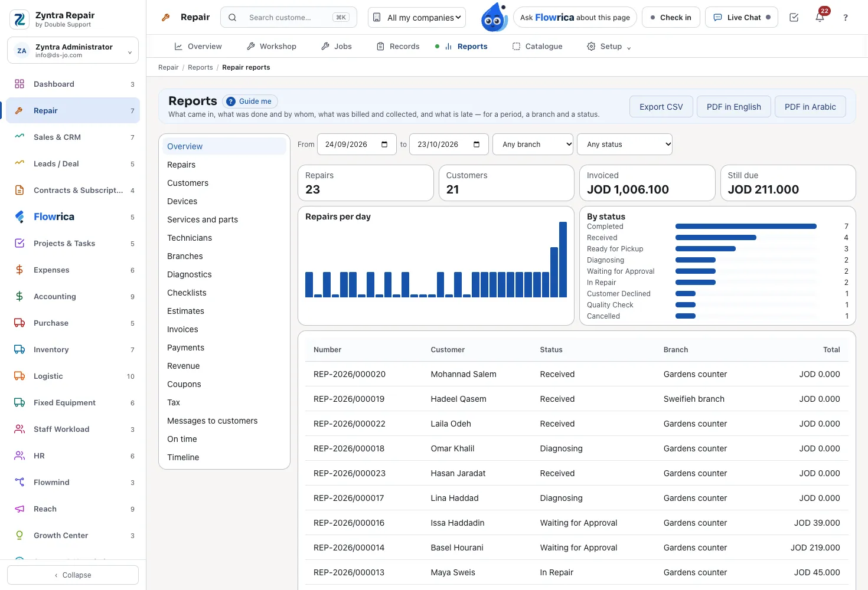Open calendar picker for the From date

[384, 145]
